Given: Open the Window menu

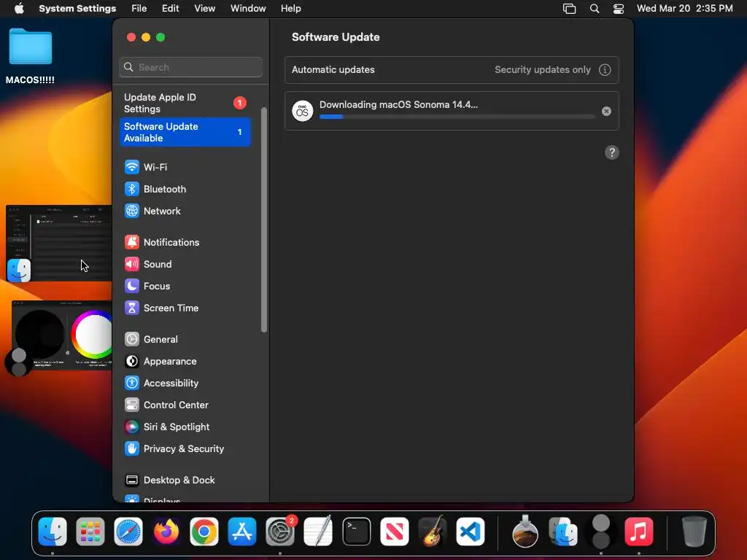Looking at the screenshot, I should point(248,9).
